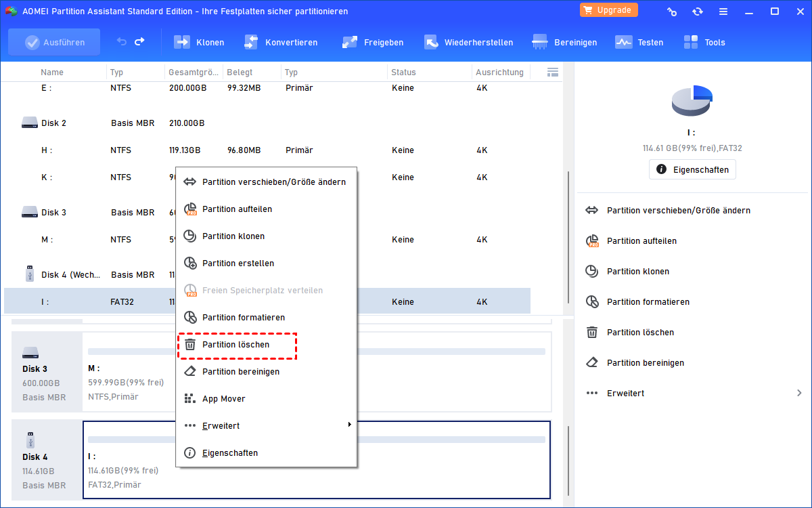This screenshot has height=508, width=812.
Task: Select the M: partition row in the list
Action: tap(267, 240)
